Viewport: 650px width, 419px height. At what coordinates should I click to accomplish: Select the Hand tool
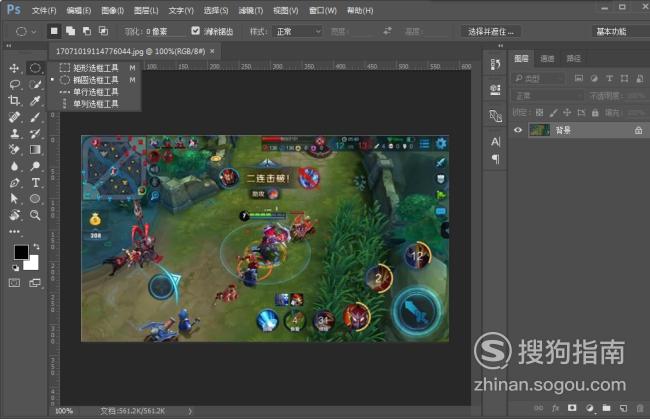click(x=15, y=215)
